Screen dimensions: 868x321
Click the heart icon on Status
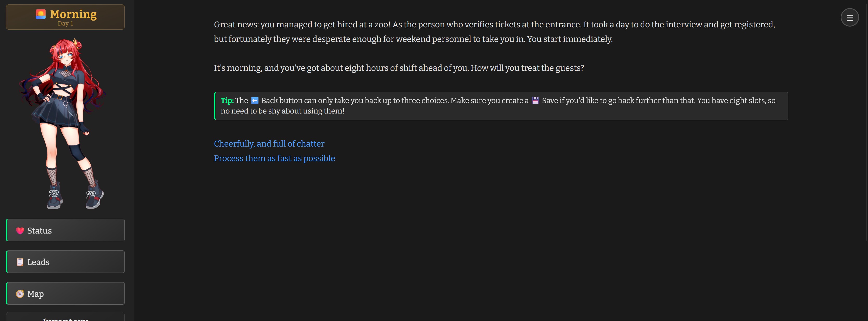point(20,231)
